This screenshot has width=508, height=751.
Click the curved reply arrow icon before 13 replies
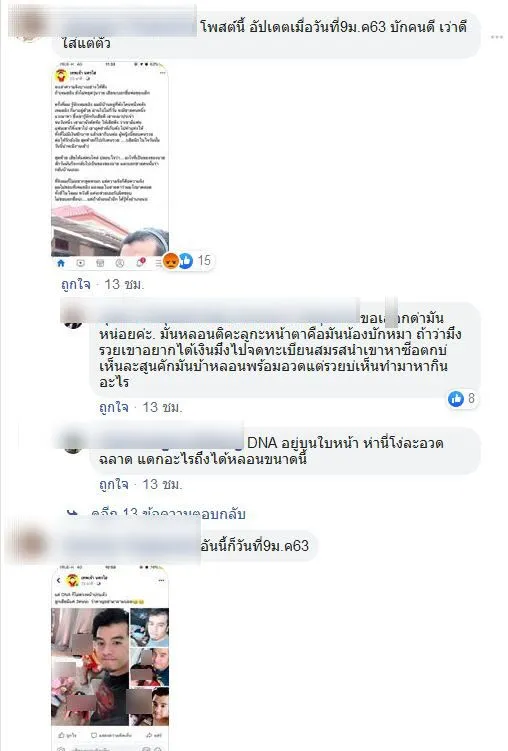72,514
